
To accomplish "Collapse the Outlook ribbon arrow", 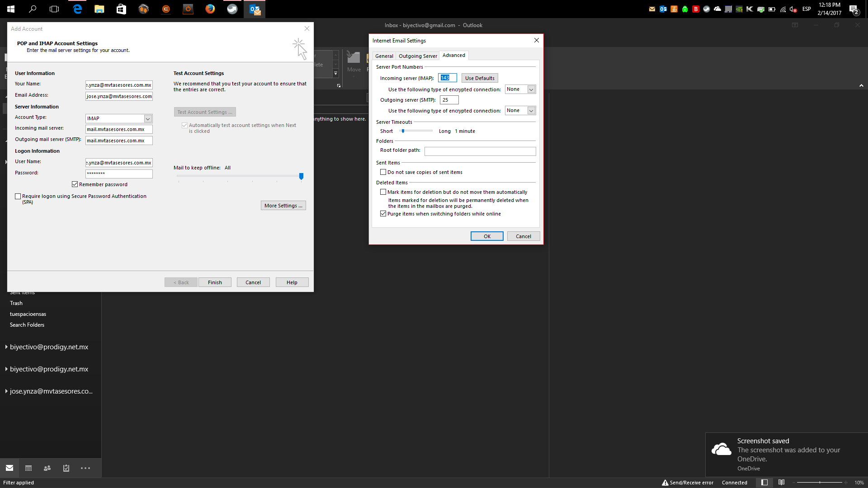I will coord(861,85).
